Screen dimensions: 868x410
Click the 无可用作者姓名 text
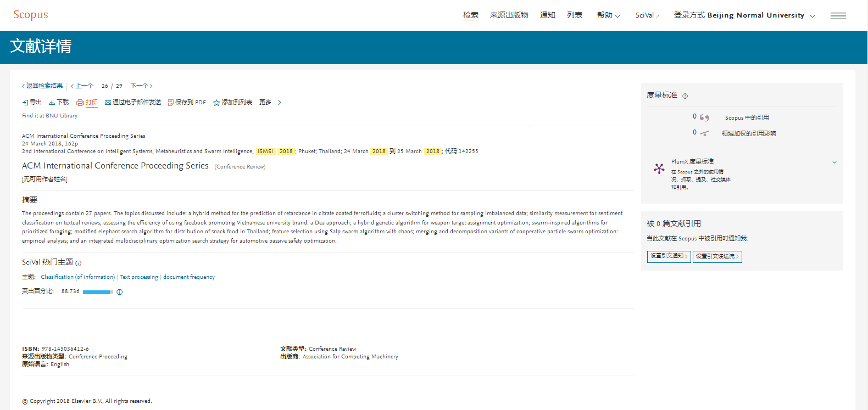tap(44, 179)
